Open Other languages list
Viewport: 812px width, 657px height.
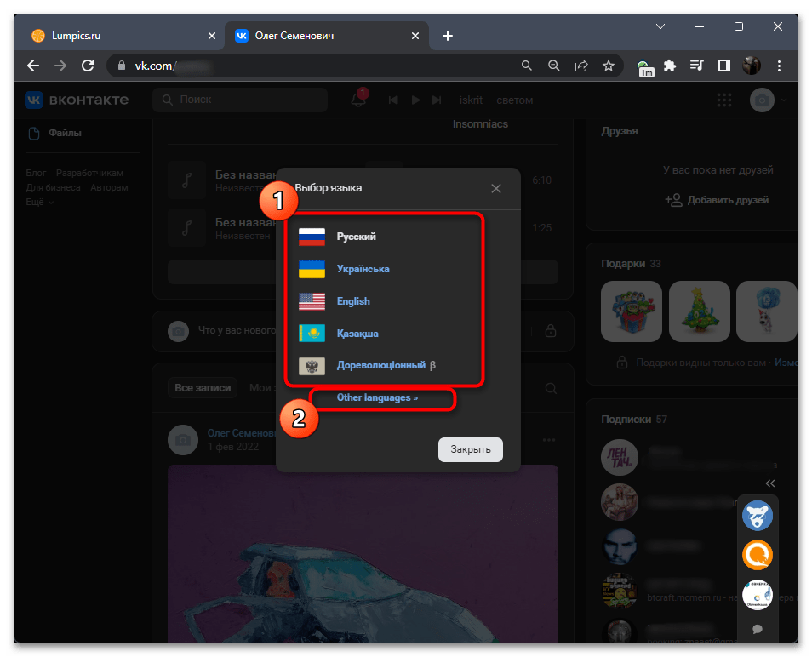coord(377,397)
